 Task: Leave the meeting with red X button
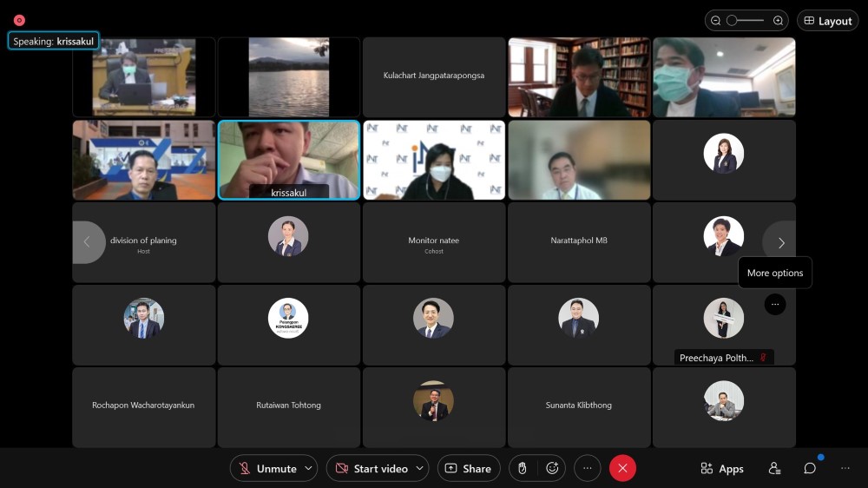click(622, 469)
